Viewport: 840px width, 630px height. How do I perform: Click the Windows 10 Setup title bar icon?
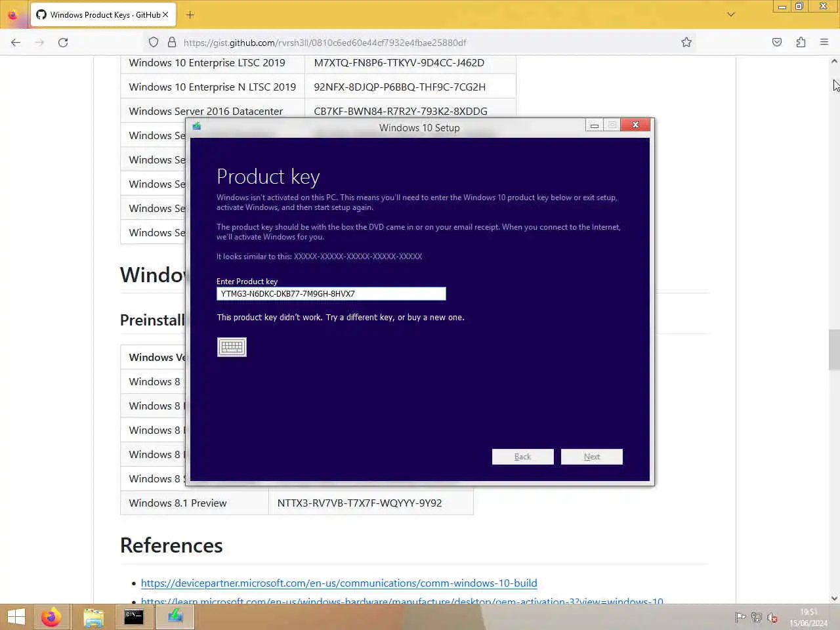coord(196,126)
